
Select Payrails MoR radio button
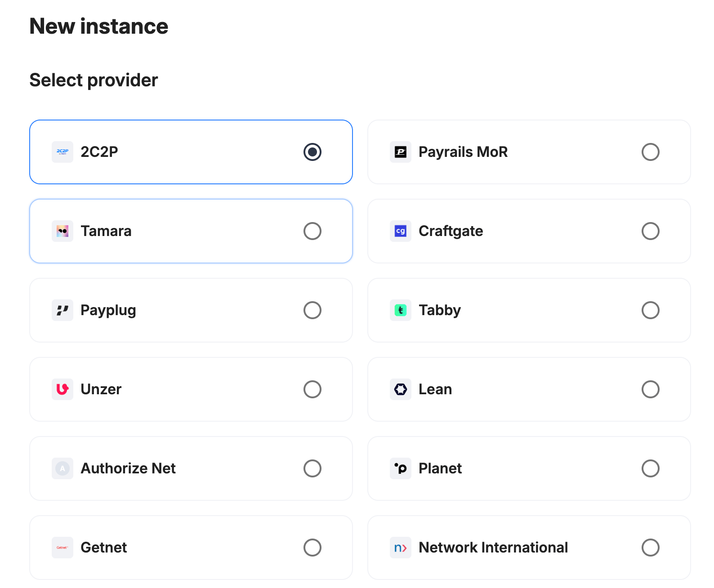[651, 152]
